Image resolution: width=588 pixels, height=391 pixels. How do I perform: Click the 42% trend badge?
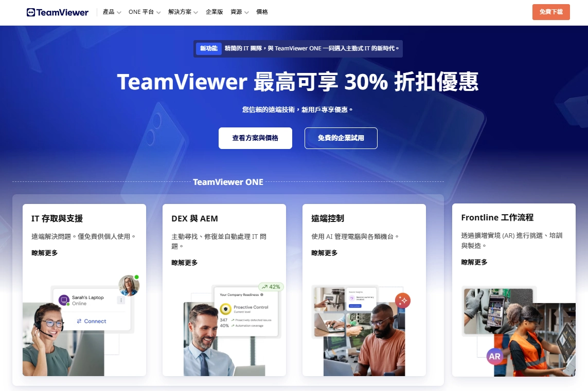click(x=271, y=287)
